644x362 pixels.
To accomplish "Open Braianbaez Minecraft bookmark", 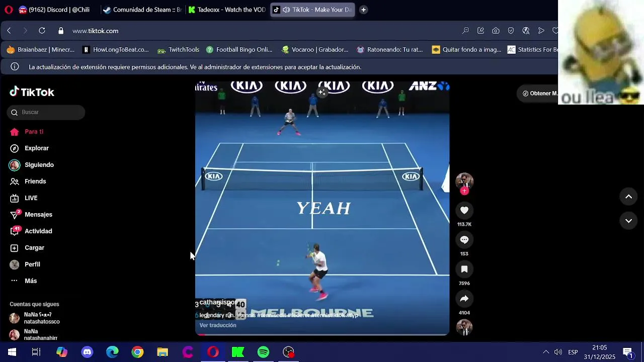I will tap(40, 50).
